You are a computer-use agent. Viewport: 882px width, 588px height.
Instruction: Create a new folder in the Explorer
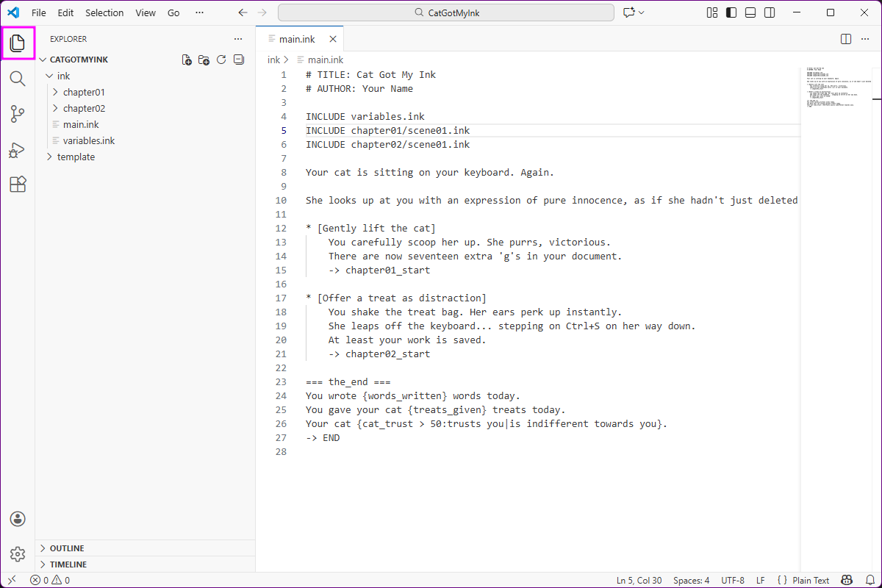(204, 60)
